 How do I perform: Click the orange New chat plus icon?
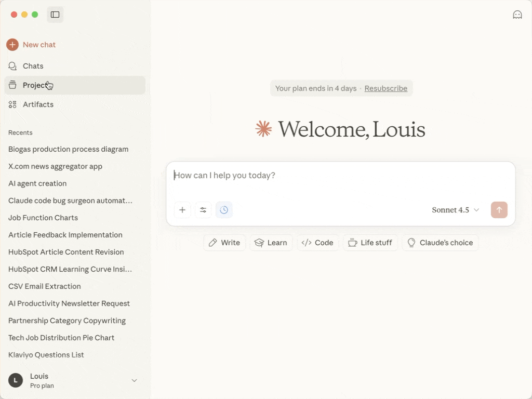[12, 45]
